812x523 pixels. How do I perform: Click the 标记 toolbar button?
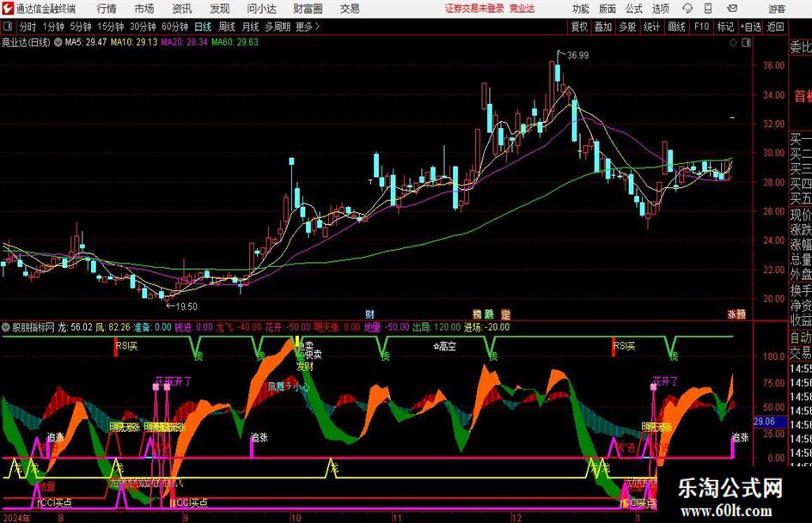click(725, 27)
